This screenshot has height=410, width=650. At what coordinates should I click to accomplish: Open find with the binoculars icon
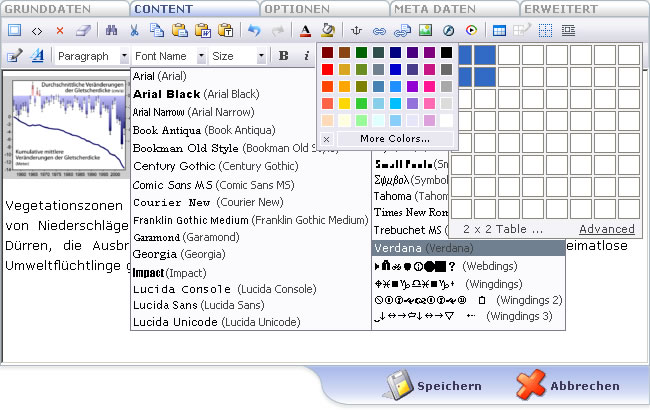pos(111,30)
